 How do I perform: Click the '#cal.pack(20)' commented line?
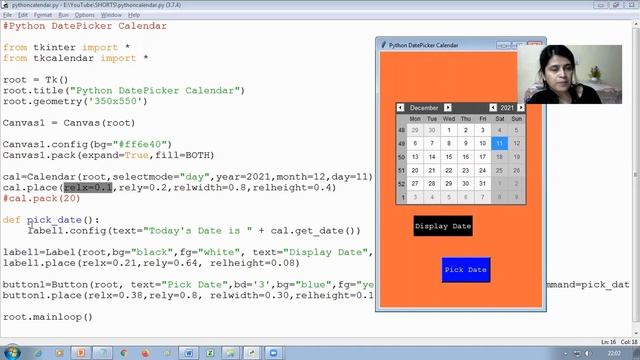point(42,198)
